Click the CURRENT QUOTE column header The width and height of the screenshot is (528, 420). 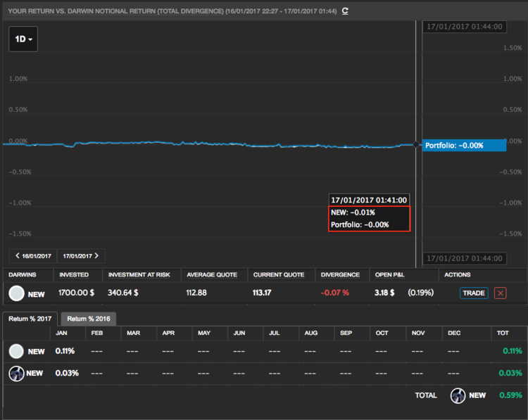(x=275, y=274)
